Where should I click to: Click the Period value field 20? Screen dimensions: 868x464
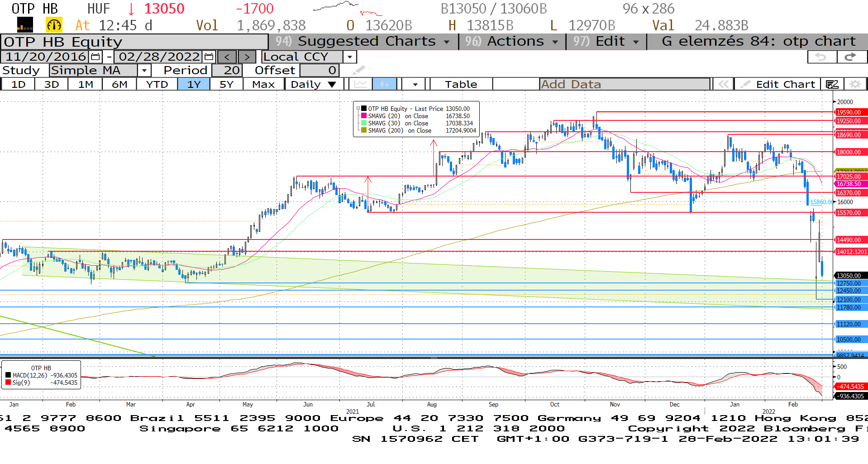[x=227, y=71]
